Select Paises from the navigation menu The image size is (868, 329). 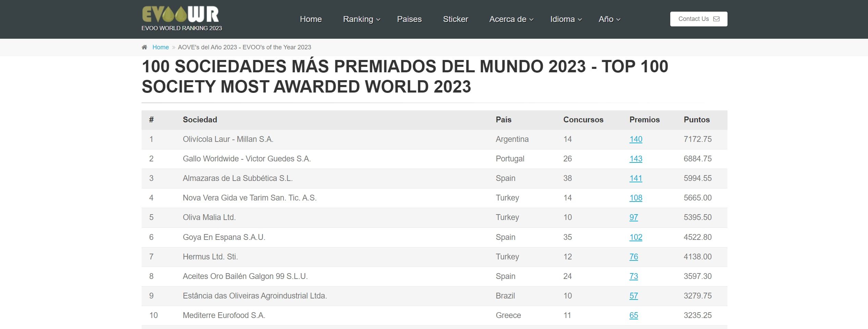click(x=409, y=19)
